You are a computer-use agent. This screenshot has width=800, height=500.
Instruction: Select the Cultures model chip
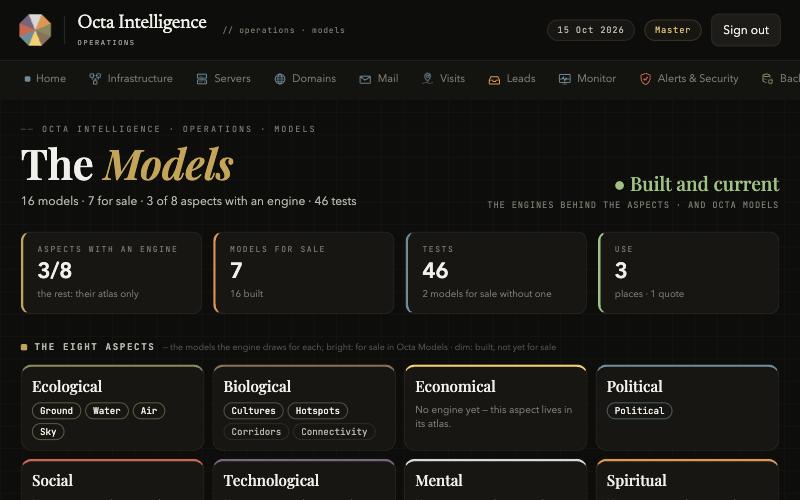(253, 411)
